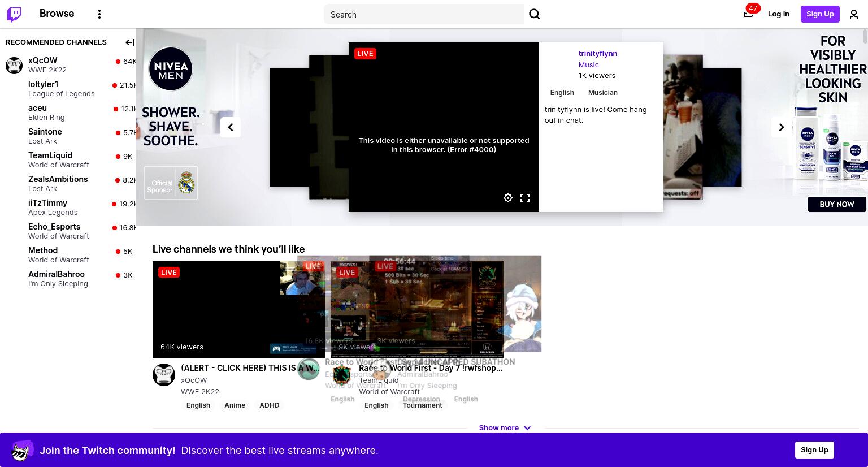
Task: Expand Show more live channels
Action: pos(505,428)
